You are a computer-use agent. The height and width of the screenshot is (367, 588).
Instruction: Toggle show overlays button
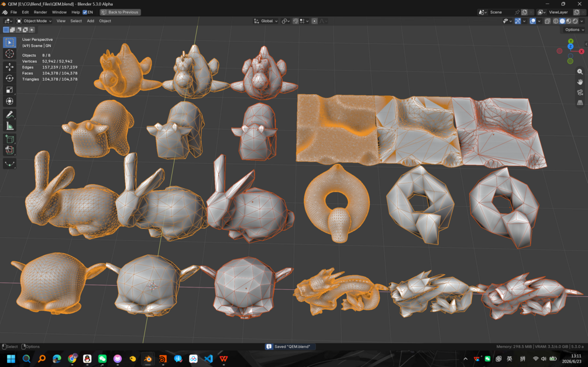coord(532,21)
